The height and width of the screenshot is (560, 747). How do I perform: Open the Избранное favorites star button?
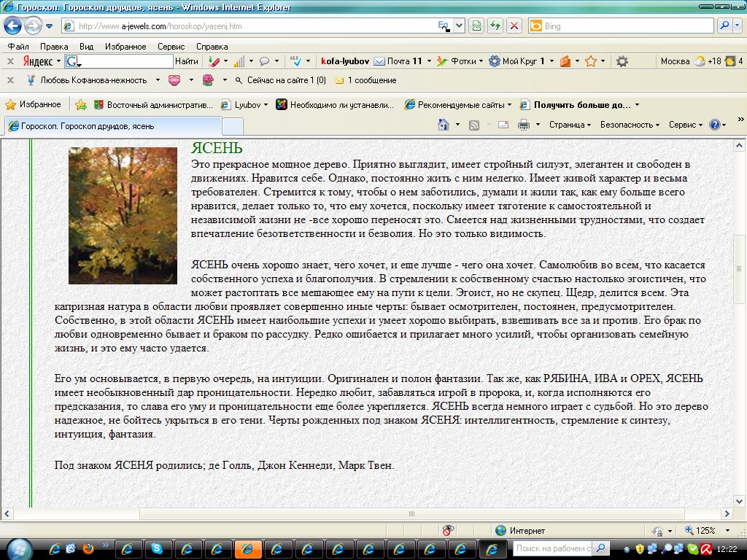[x=33, y=104]
